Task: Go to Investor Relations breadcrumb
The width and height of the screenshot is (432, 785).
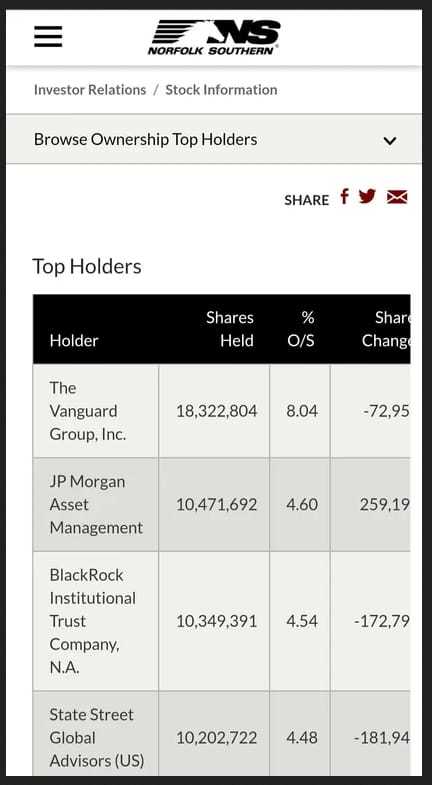Action: tap(90, 90)
